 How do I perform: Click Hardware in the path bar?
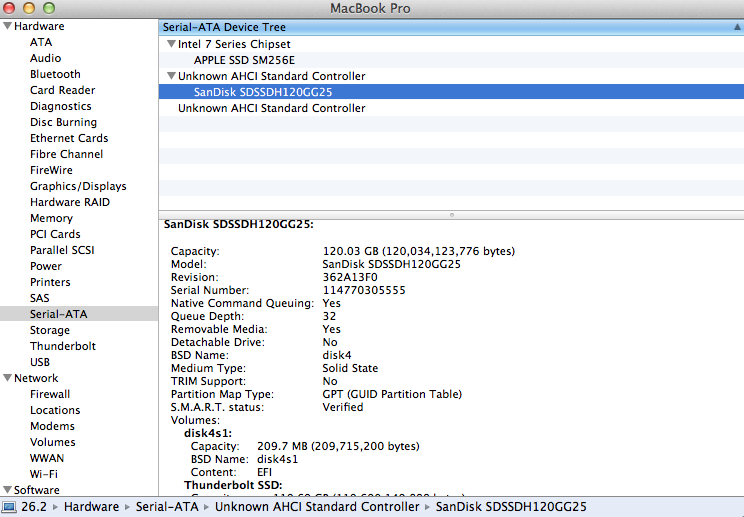(92, 507)
